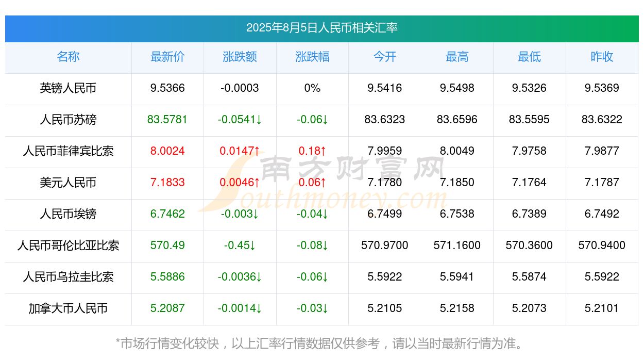Click low value 570.3600
Screen dimensions: 644x360
pyautogui.click(x=530, y=246)
